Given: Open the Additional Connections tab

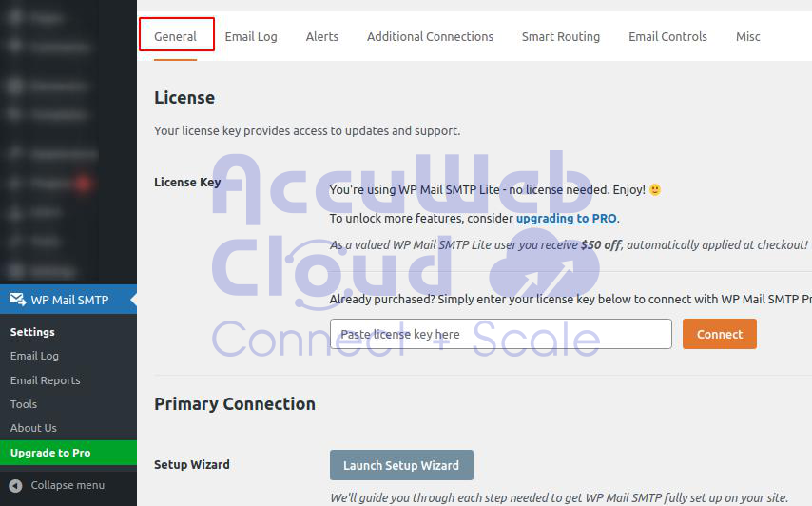Looking at the screenshot, I should (430, 37).
